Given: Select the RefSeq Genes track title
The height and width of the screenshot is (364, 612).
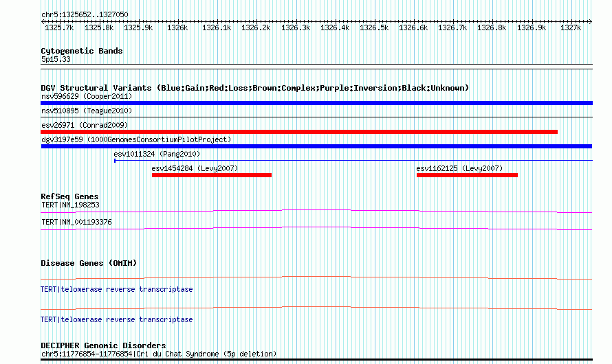Looking at the screenshot, I should point(69,196).
